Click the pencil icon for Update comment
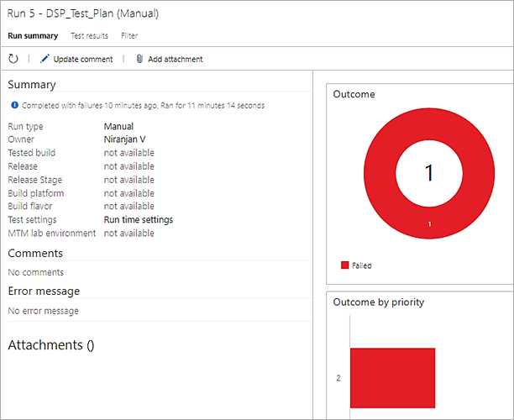Image resolution: width=514 pixels, height=420 pixels. pyautogui.click(x=45, y=59)
